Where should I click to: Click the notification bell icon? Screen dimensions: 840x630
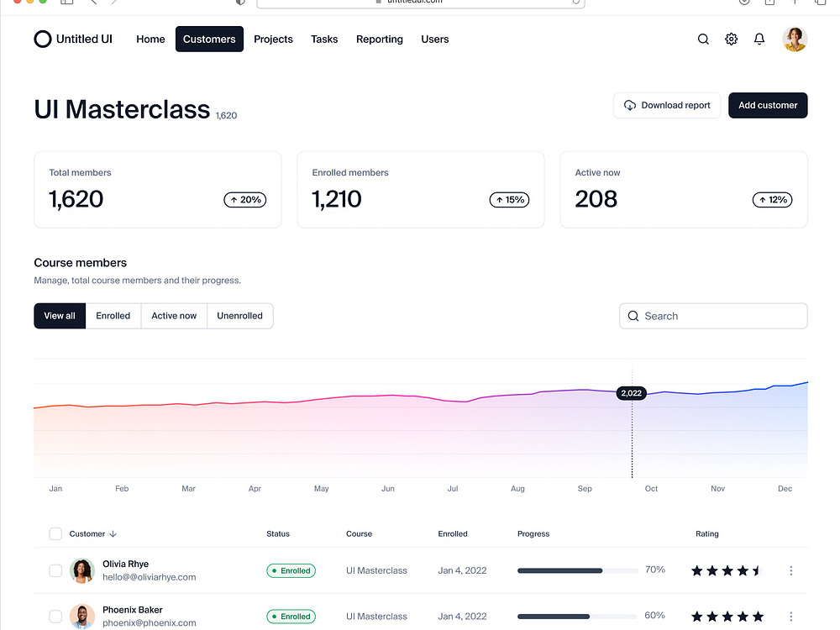coord(759,39)
